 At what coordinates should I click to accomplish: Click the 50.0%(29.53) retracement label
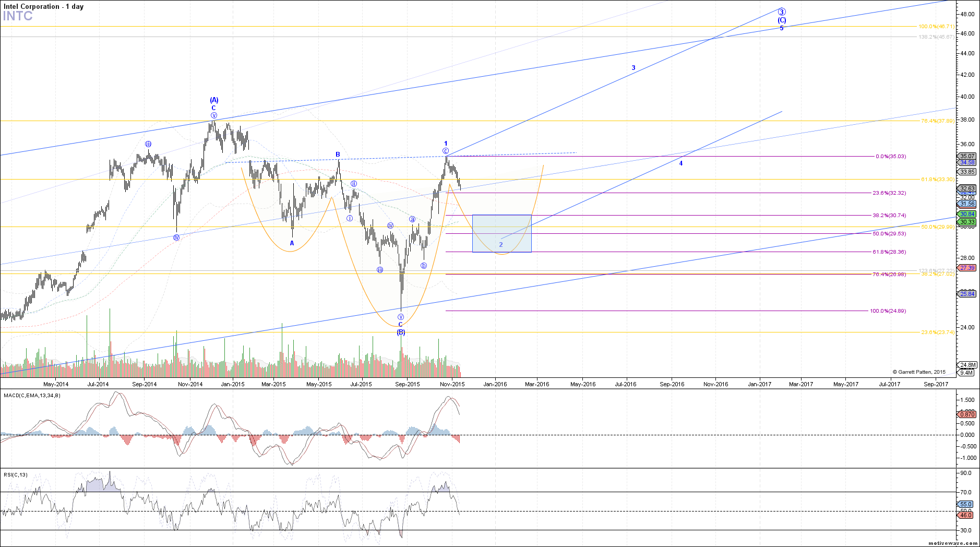tap(889, 233)
